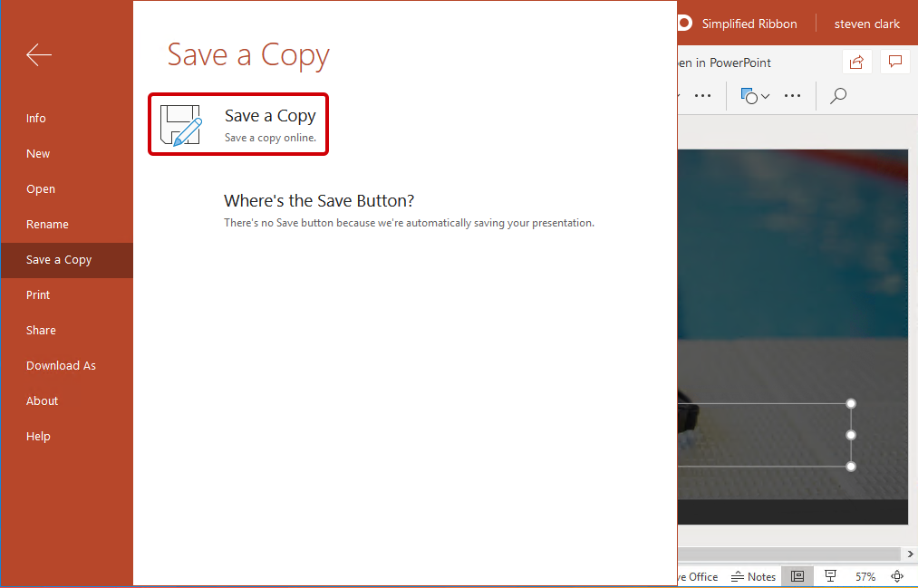
Task: Click the Fit to window icon
Action: (897, 576)
